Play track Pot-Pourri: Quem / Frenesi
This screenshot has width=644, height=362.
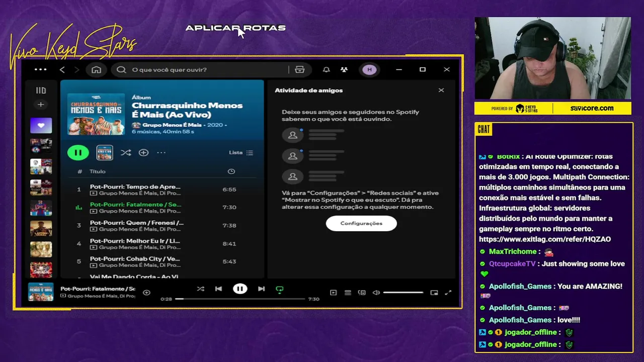coord(162,225)
